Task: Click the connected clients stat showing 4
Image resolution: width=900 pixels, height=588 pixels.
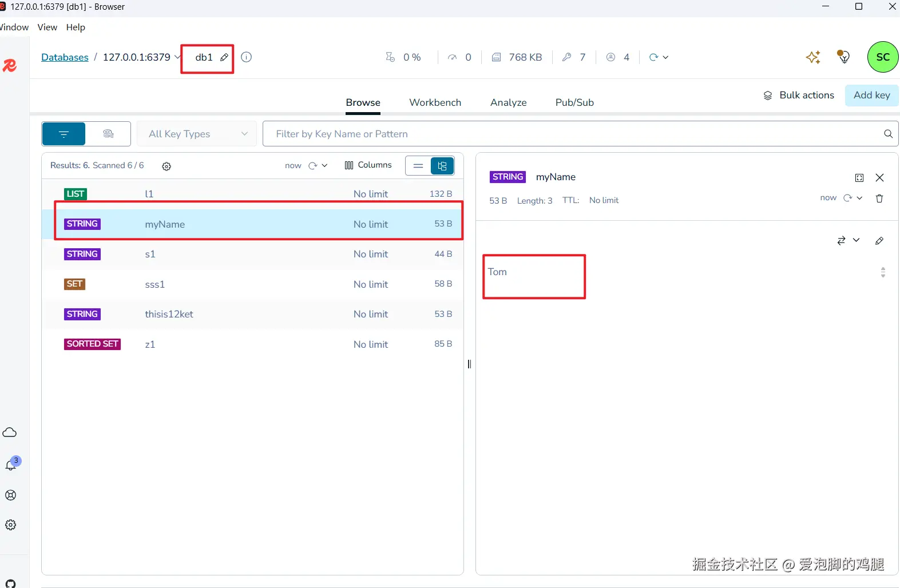Action: pos(618,57)
